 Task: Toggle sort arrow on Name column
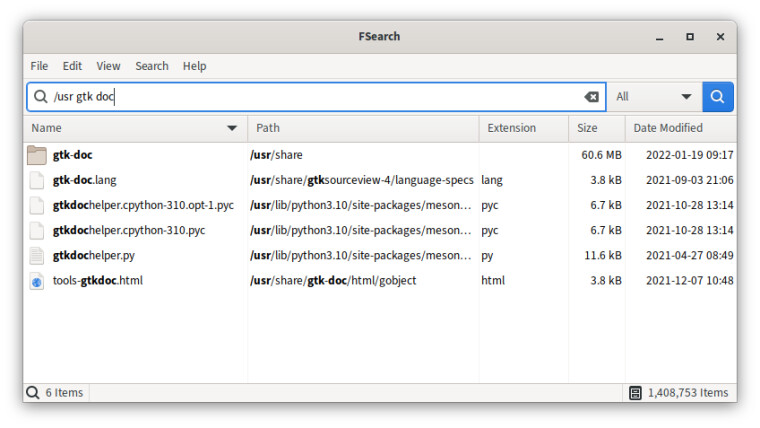click(232, 128)
